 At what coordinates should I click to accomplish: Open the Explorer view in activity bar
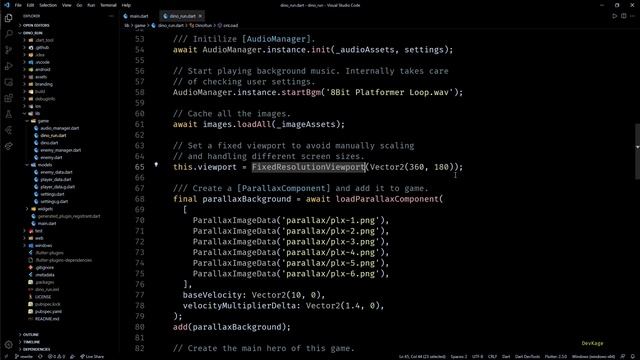pos(9,18)
